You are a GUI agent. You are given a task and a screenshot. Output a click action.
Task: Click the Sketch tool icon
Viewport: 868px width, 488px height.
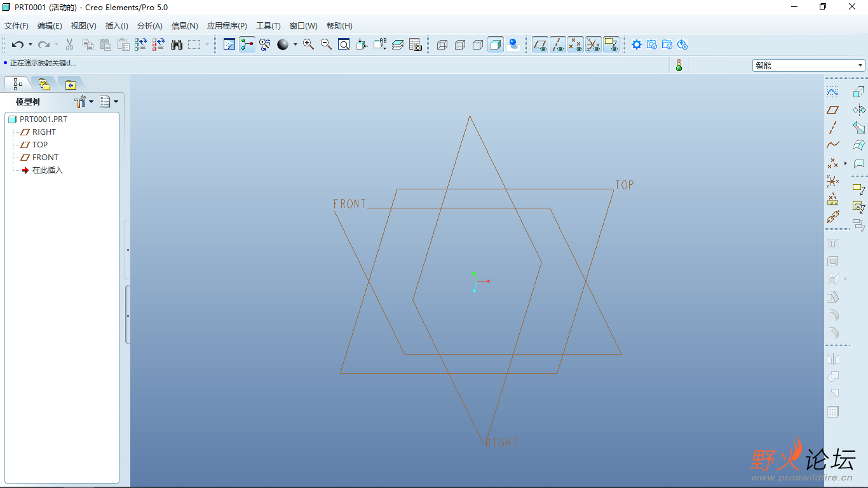tap(832, 92)
